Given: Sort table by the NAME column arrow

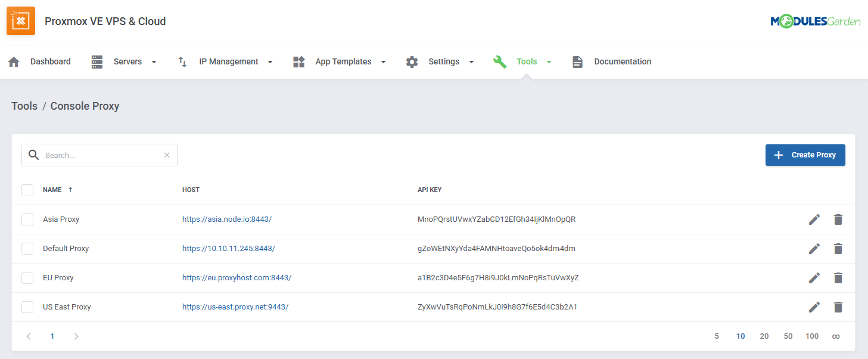Looking at the screenshot, I should tap(71, 190).
